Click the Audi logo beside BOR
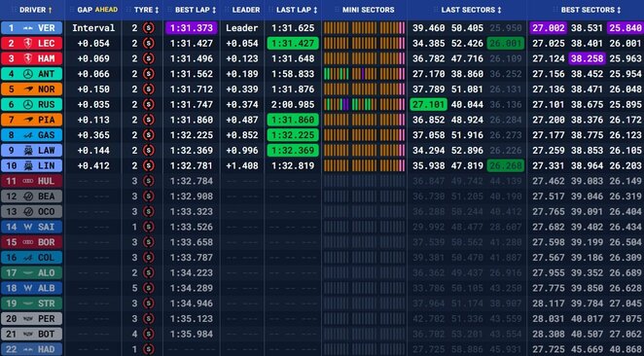Viewport: 644px width, 356px height. pos(28,242)
